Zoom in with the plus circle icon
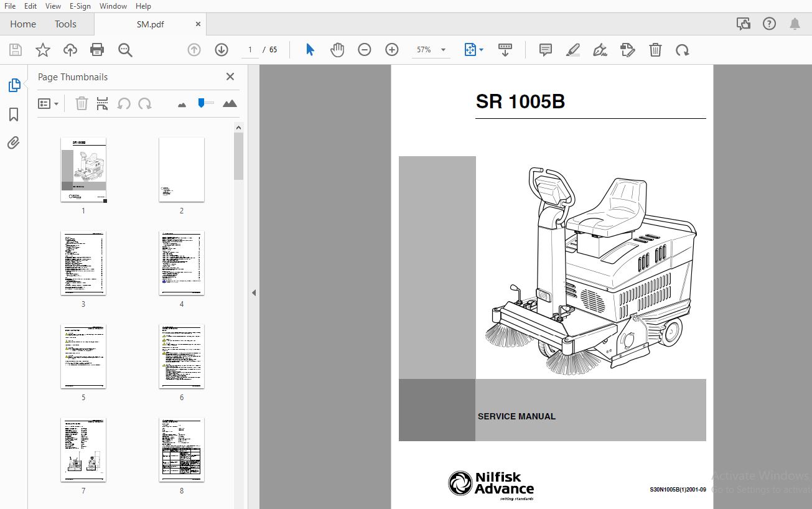 392,50
